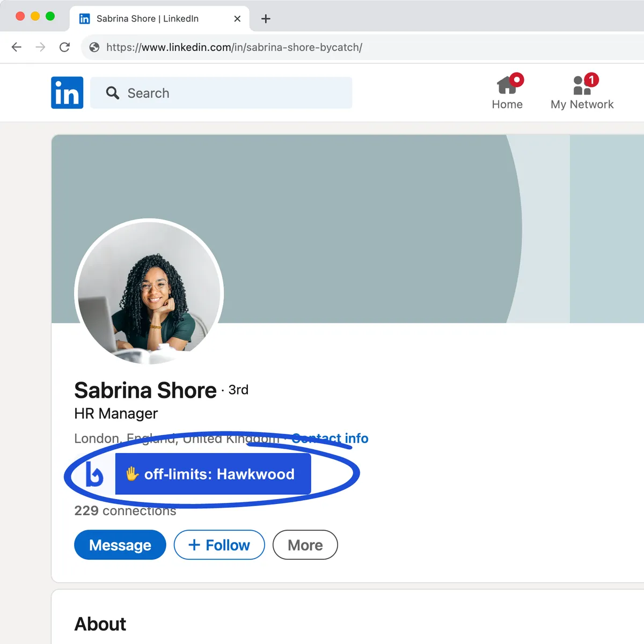Reload the page with refresh icon
This screenshot has width=644, height=644.
(x=64, y=47)
